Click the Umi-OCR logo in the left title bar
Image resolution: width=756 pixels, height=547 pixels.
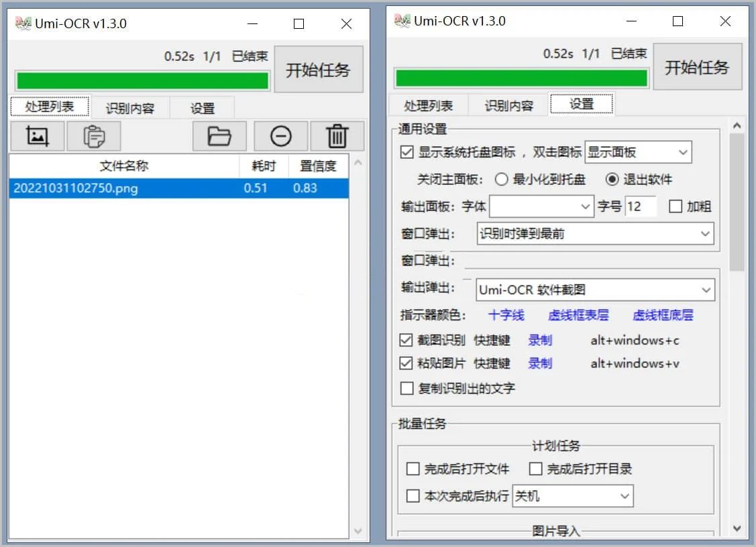point(22,23)
